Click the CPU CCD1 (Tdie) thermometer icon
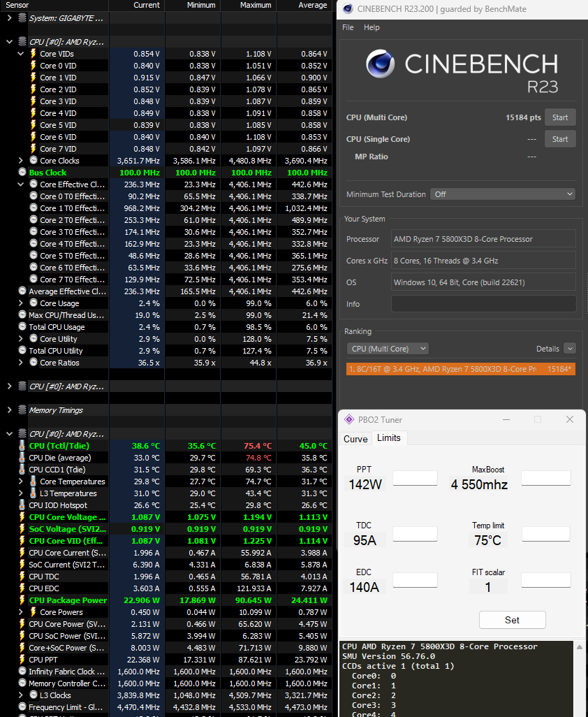Screen dimensions: 588x717 coord(22,469)
